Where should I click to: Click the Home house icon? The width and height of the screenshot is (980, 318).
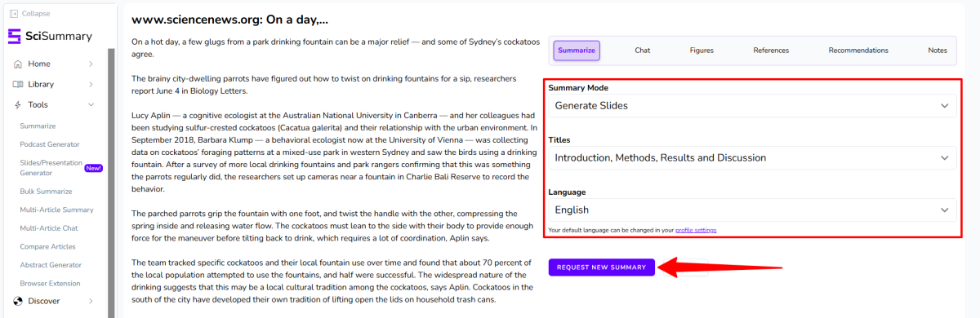click(x=18, y=64)
